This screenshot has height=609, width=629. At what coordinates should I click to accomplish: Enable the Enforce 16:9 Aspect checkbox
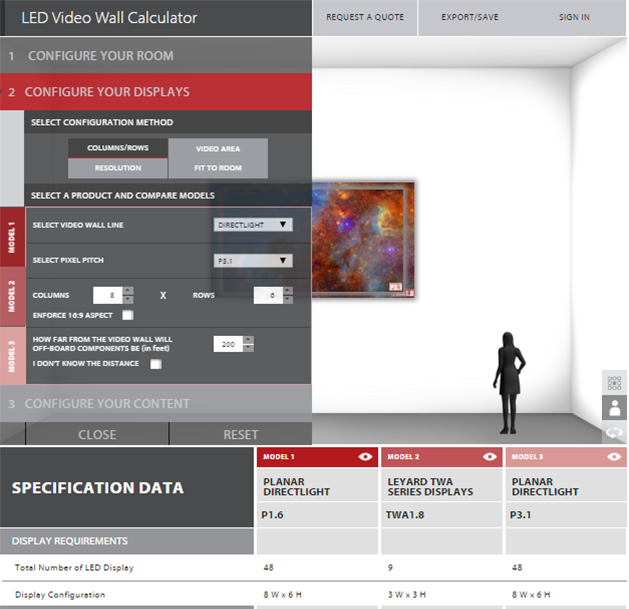[128, 315]
